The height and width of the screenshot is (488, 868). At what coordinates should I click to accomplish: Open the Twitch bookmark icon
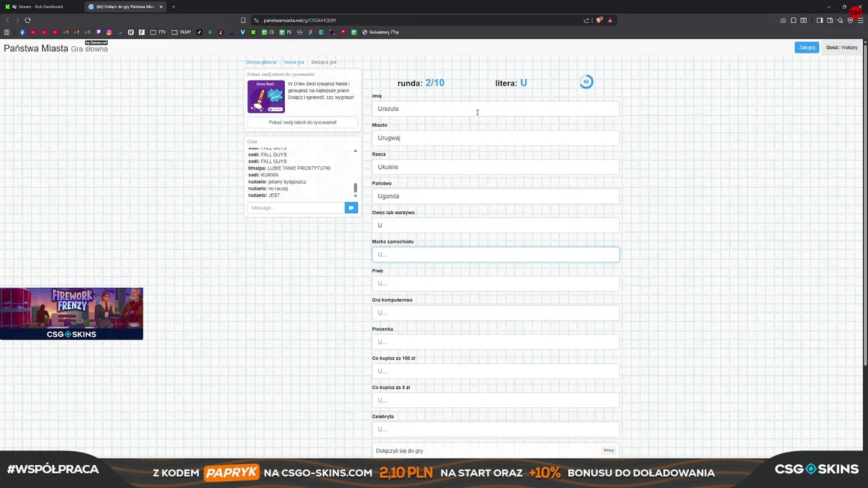coord(98,32)
